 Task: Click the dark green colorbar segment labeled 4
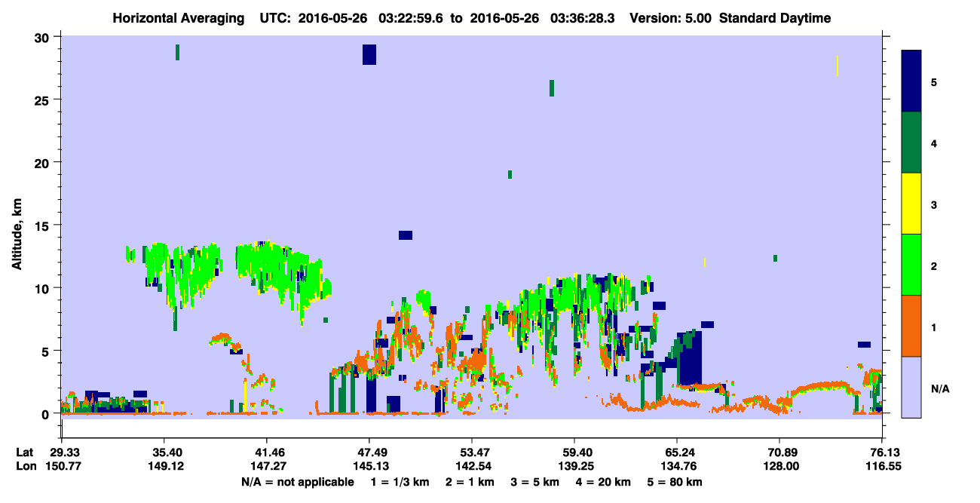[x=911, y=143]
